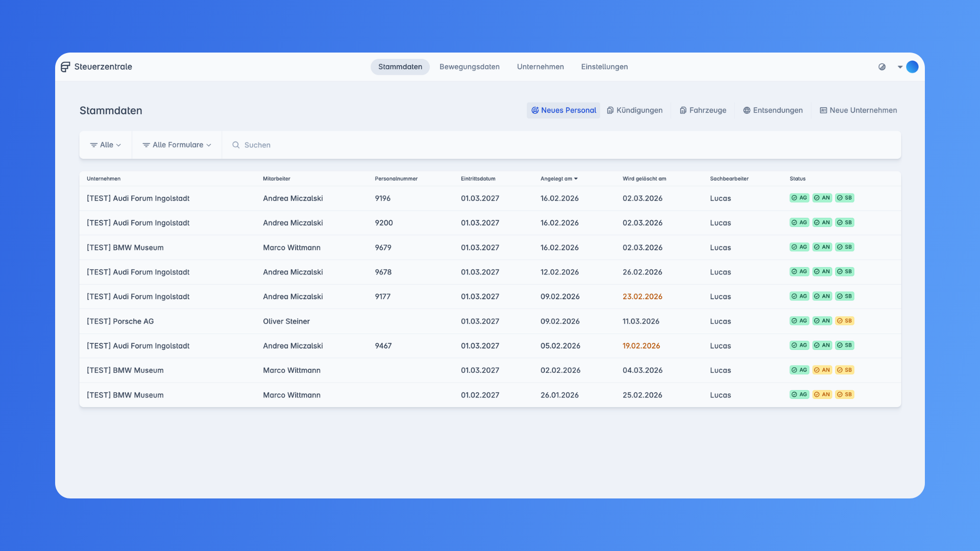
Task: Open the theme appearance icon in header
Action: (882, 67)
